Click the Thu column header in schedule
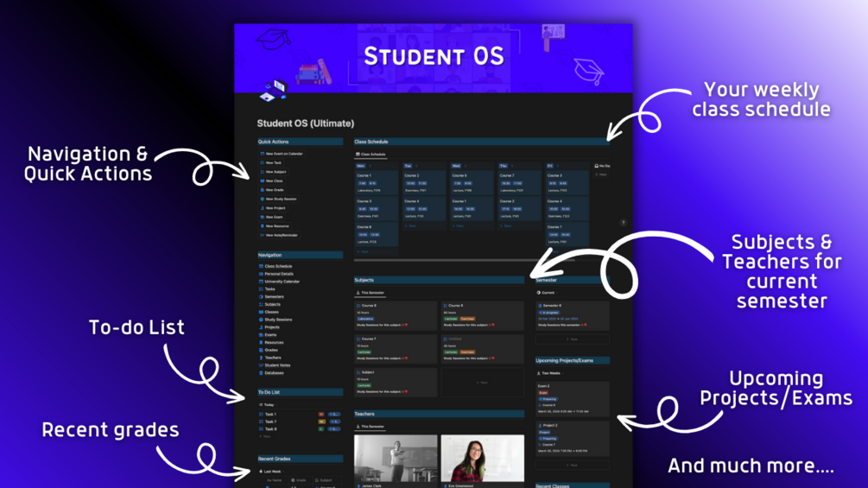Image resolution: width=868 pixels, height=488 pixels. [x=504, y=166]
